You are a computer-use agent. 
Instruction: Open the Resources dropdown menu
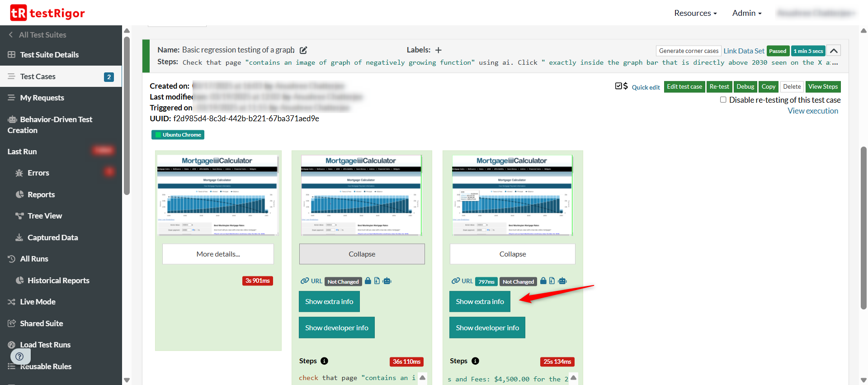[x=695, y=13]
